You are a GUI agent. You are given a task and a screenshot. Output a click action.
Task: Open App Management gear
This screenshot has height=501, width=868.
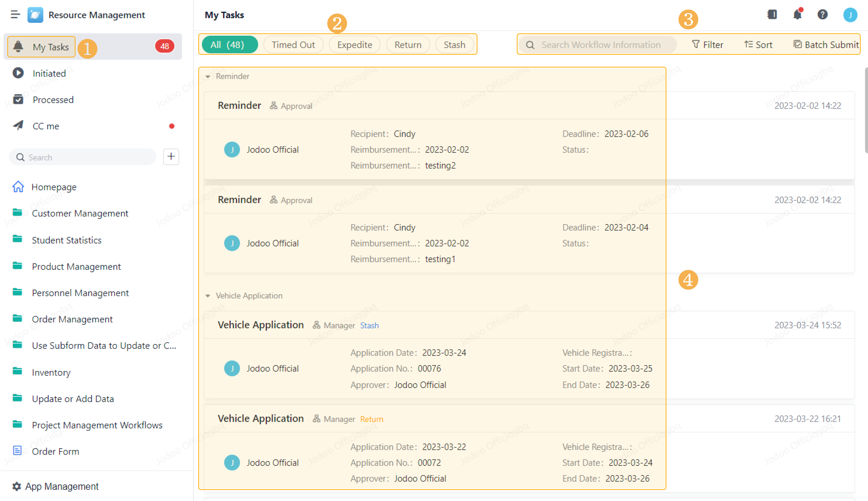(17, 486)
